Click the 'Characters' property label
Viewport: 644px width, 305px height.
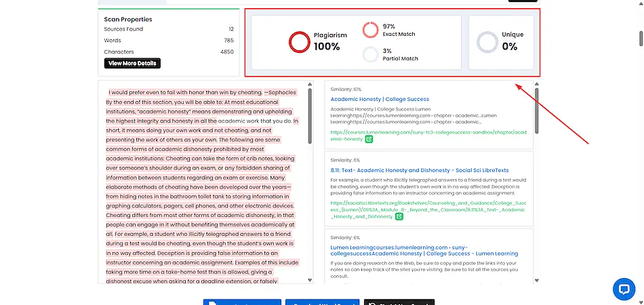click(x=119, y=52)
